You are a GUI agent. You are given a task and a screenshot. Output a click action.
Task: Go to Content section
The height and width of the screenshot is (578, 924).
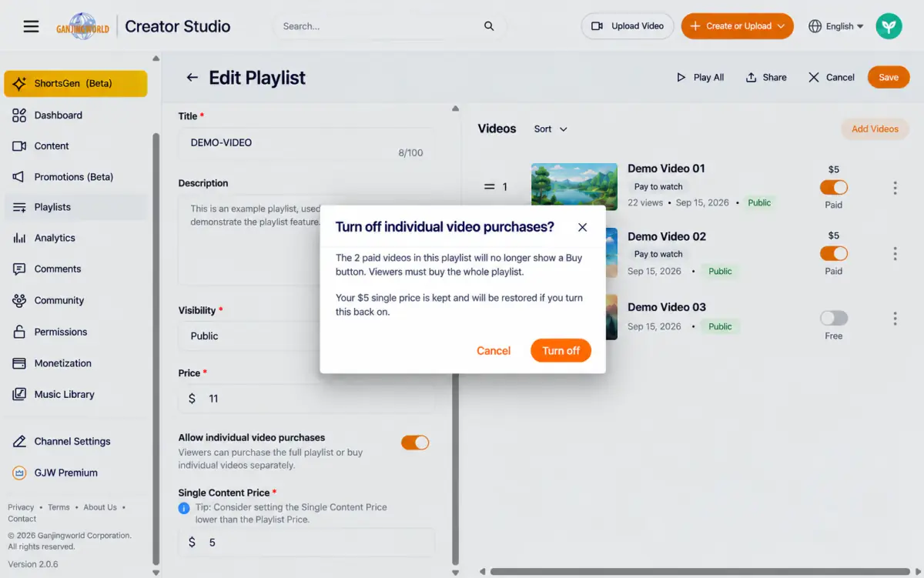click(x=75, y=146)
